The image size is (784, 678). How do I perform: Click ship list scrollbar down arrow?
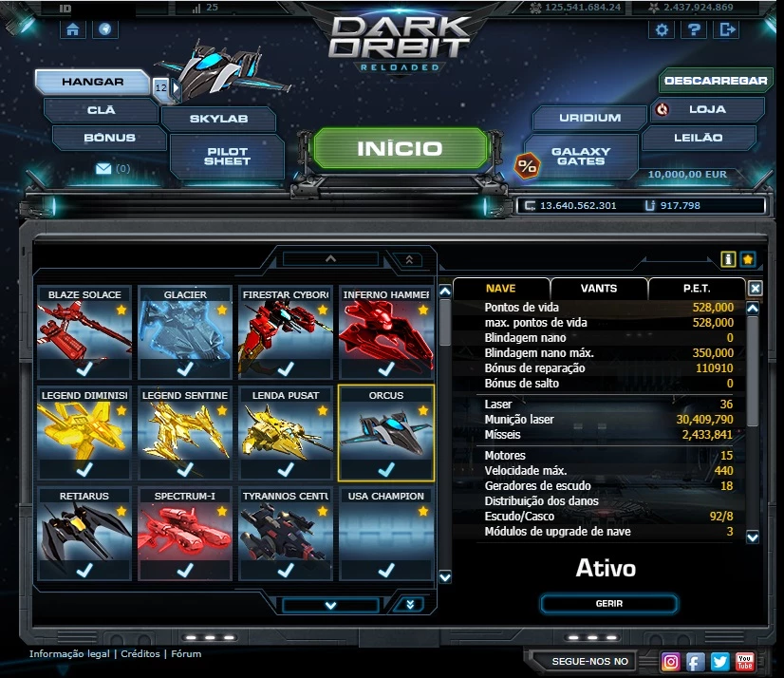pyautogui.click(x=445, y=577)
